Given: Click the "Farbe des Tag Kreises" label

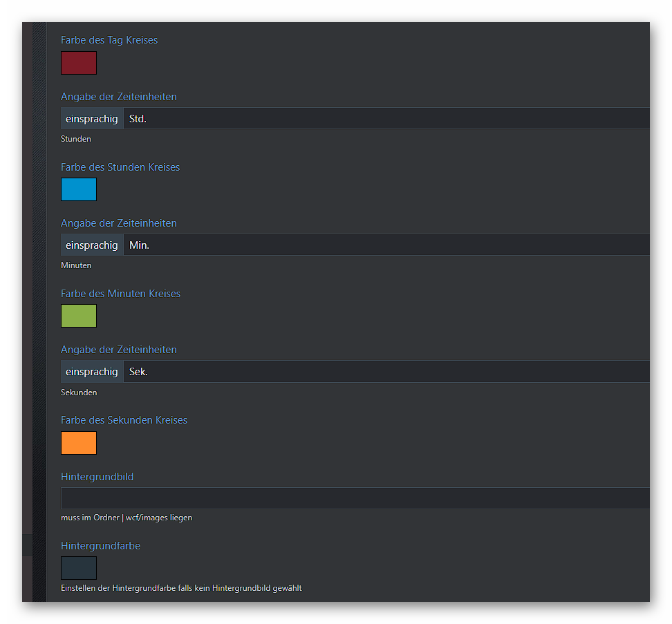Looking at the screenshot, I should click(x=109, y=40).
